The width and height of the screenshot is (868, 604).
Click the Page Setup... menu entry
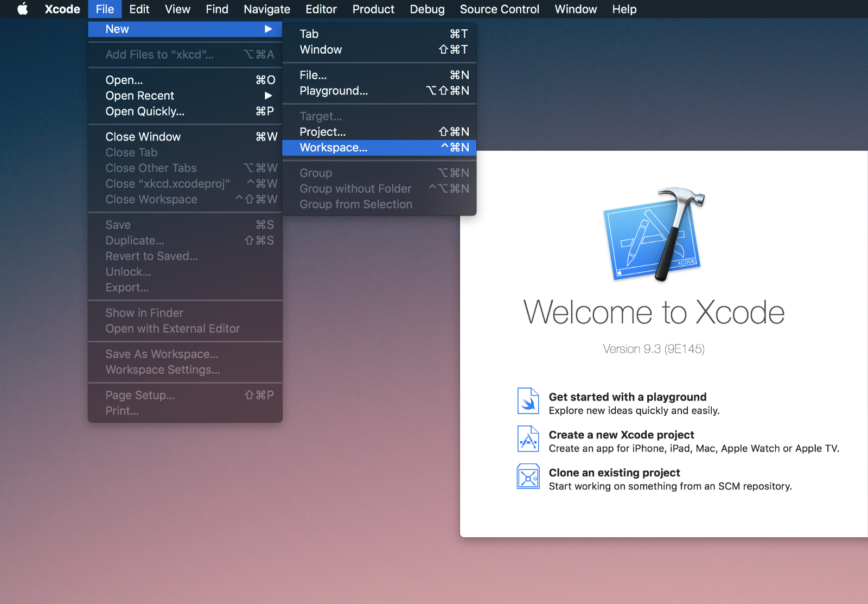pyautogui.click(x=185, y=395)
